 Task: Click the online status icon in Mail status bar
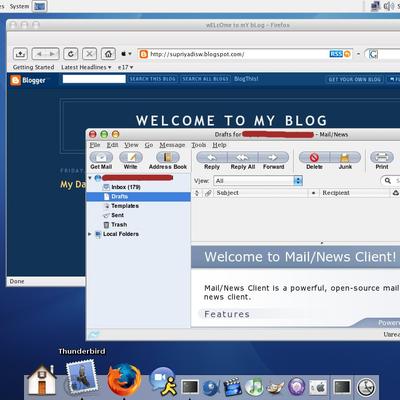[94, 334]
